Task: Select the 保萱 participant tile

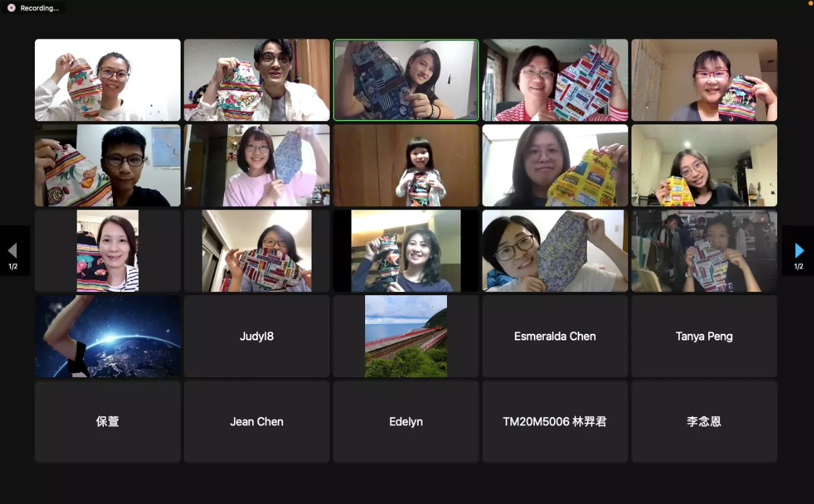Action: tap(108, 422)
